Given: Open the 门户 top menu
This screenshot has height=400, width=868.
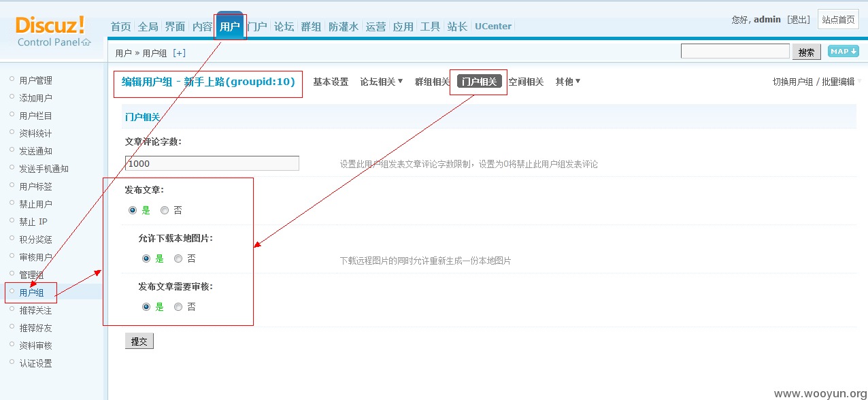Looking at the screenshot, I should pyautogui.click(x=257, y=27).
